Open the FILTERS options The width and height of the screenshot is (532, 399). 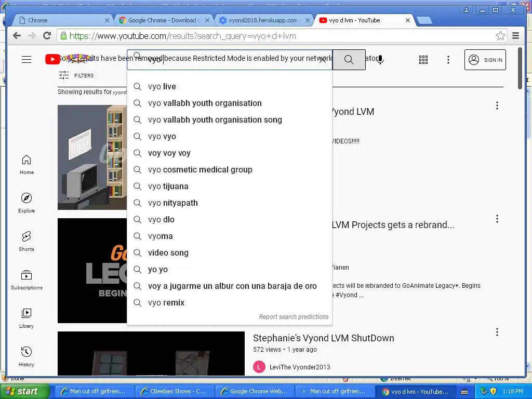[76, 75]
